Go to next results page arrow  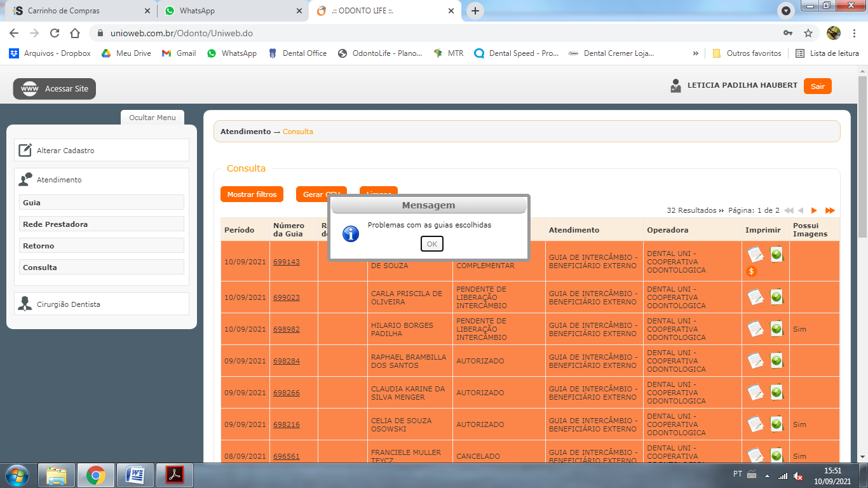pyautogui.click(x=814, y=210)
